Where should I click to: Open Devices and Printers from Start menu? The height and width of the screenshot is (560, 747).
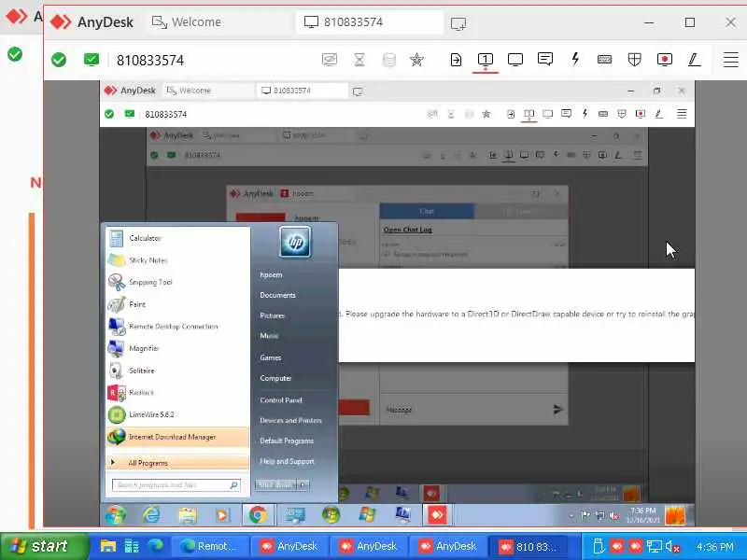(290, 421)
